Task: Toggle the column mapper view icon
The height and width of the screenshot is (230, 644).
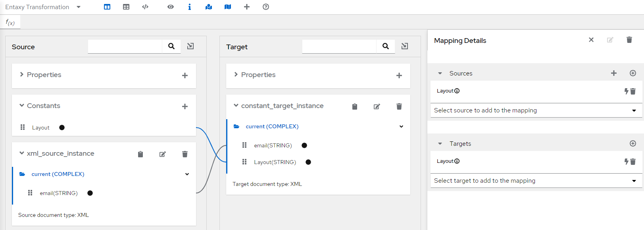Action: 107,7
